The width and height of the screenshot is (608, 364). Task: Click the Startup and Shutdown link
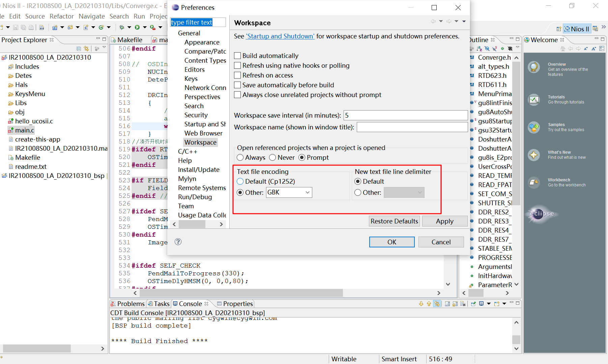(x=280, y=36)
